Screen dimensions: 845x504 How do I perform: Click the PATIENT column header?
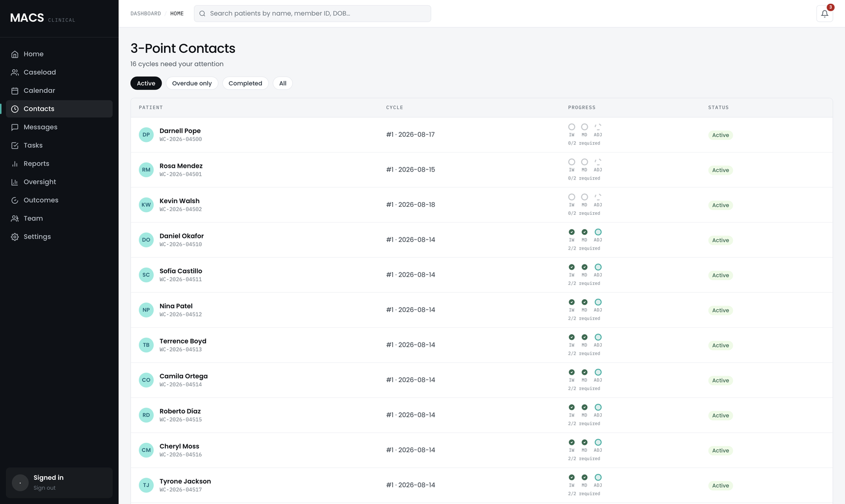coord(151,108)
